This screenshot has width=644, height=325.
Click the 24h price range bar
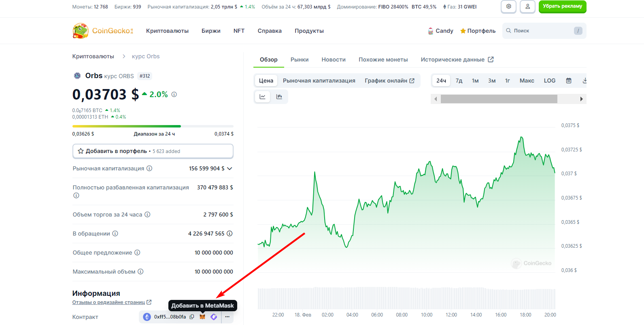(153, 126)
